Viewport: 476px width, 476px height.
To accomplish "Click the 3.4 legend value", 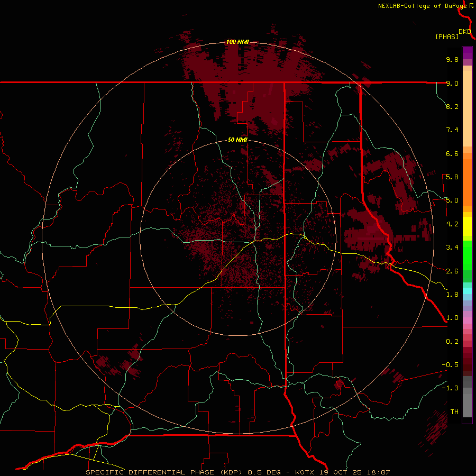I will (x=452, y=248).
